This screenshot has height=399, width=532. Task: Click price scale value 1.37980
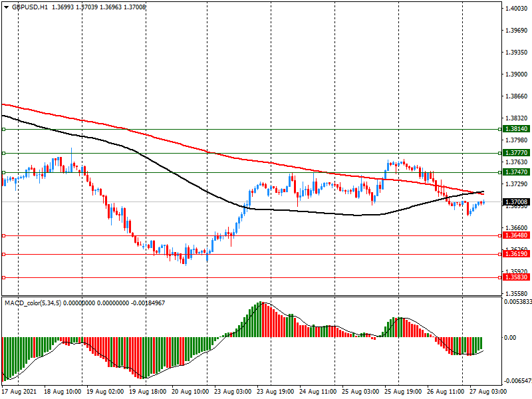tap(517, 140)
